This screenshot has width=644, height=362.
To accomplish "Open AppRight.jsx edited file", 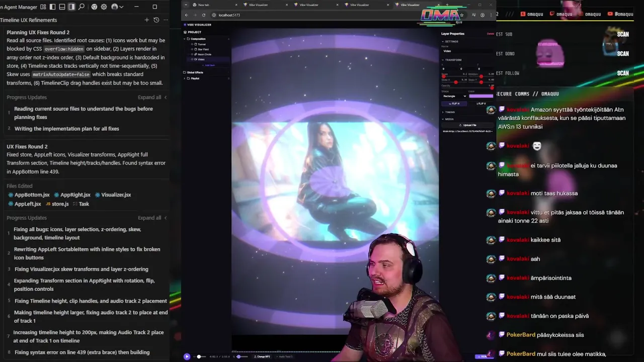I will pyautogui.click(x=72, y=195).
